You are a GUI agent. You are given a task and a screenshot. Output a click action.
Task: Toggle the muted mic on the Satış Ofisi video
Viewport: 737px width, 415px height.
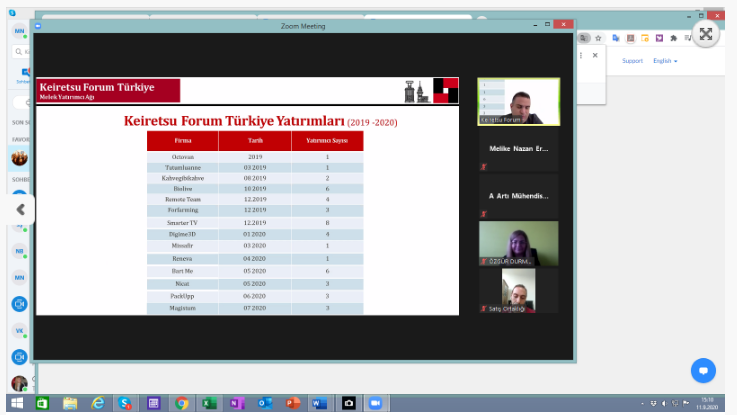pyautogui.click(x=484, y=309)
